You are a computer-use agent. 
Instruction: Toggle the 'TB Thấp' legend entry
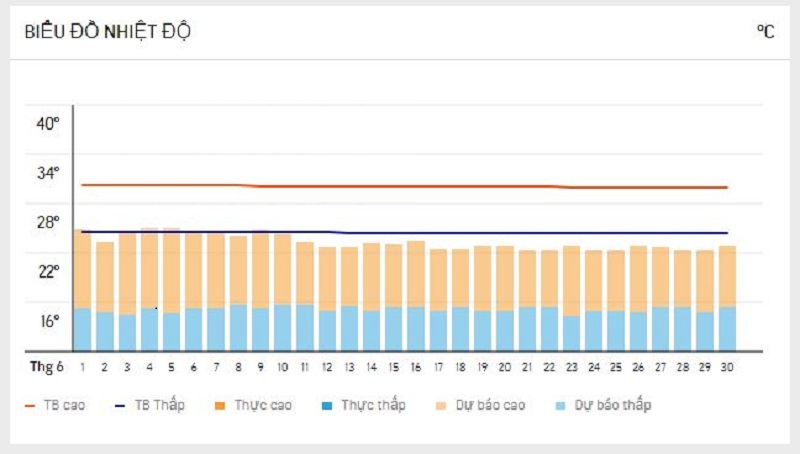click(149, 406)
